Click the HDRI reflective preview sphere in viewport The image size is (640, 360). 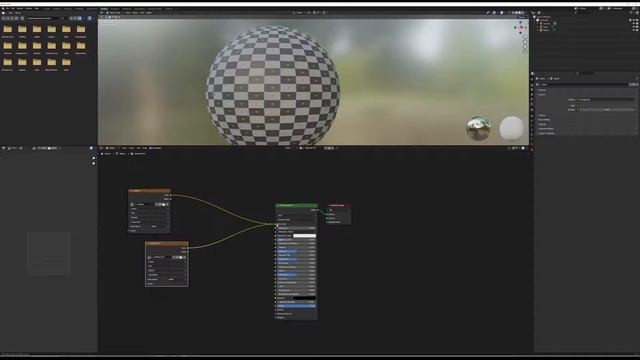pyautogui.click(x=478, y=129)
